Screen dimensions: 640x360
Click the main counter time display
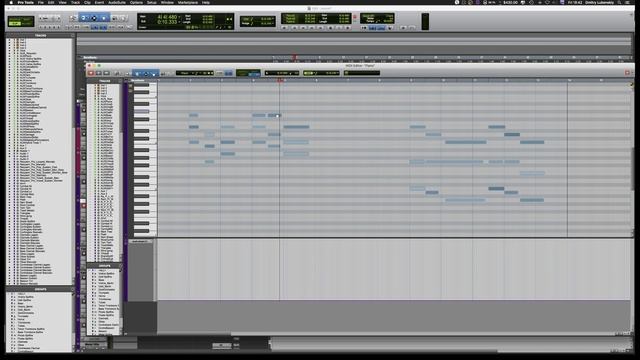click(167, 17)
